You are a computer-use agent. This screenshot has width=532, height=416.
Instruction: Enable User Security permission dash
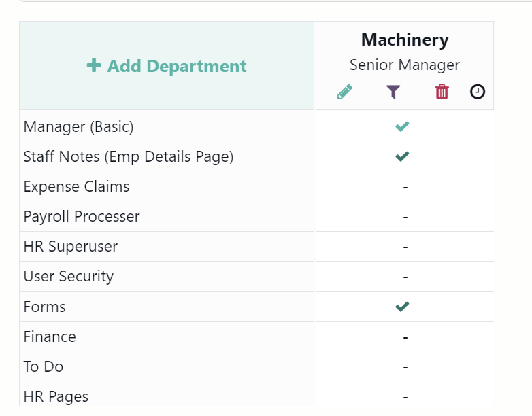click(x=405, y=277)
